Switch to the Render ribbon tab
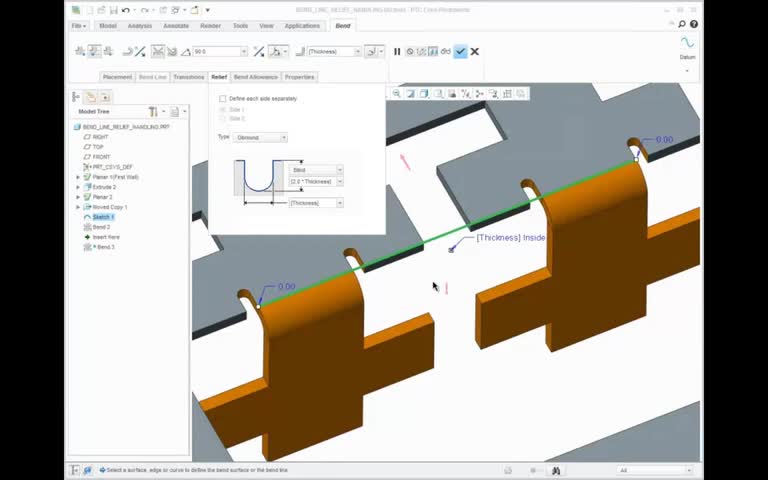768x480 pixels. pyautogui.click(x=210, y=25)
